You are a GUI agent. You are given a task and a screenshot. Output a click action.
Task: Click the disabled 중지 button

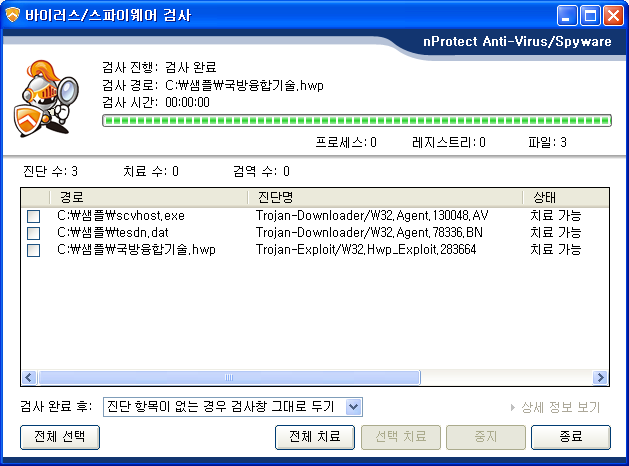coord(486,437)
